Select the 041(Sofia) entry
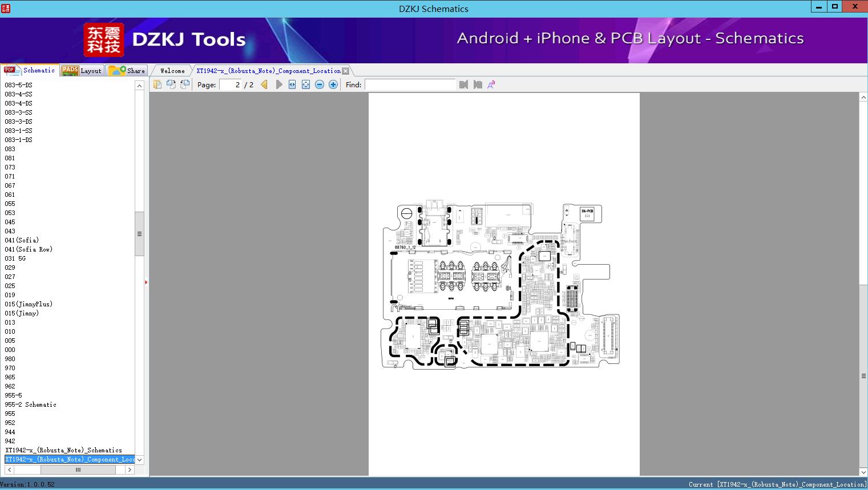Image resolution: width=868 pixels, height=490 pixels. [22, 240]
